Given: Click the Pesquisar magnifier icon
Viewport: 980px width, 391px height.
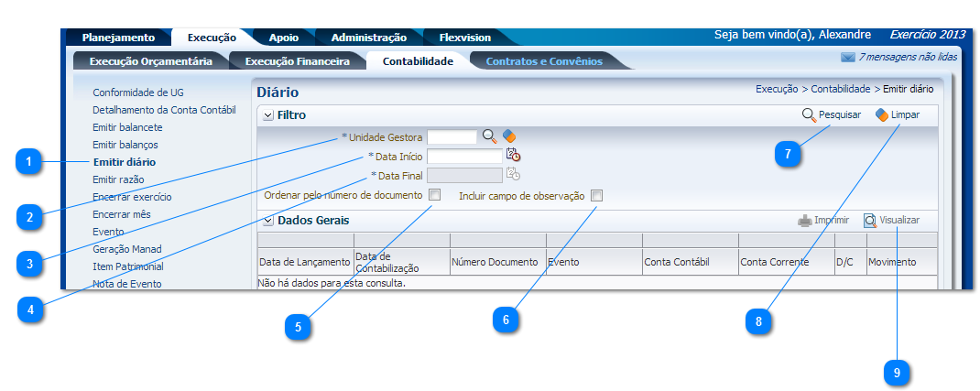Looking at the screenshot, I should click(809, 115).
